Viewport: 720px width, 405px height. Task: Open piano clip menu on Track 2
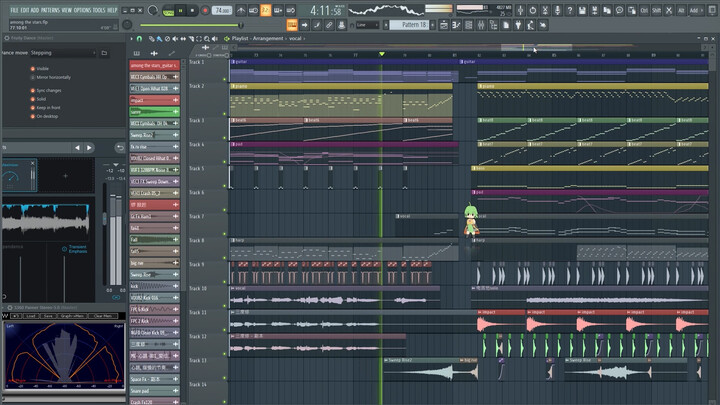(x=233, y=86)
